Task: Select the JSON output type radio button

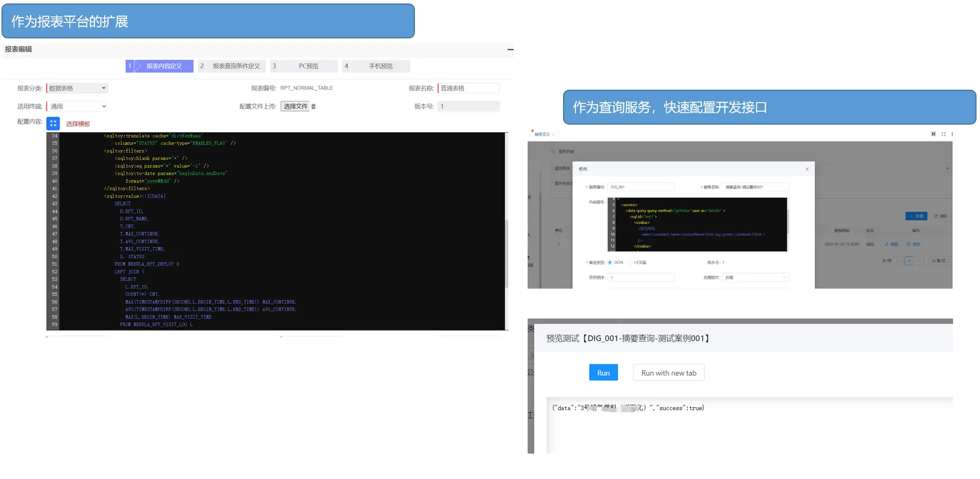Action: point(610,263)
